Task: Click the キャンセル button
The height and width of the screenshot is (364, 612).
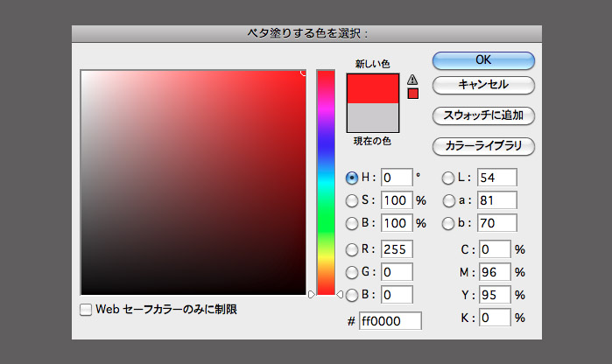Action: coord(483,86)
